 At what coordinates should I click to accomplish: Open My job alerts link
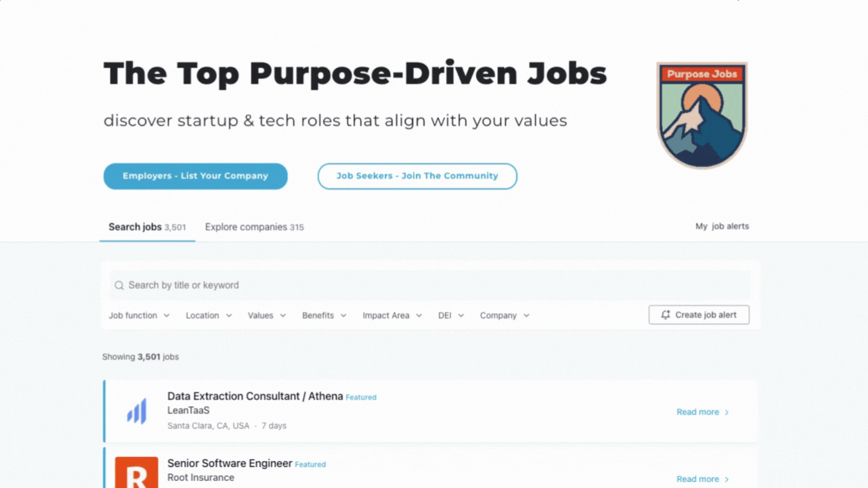pos(722,226)
